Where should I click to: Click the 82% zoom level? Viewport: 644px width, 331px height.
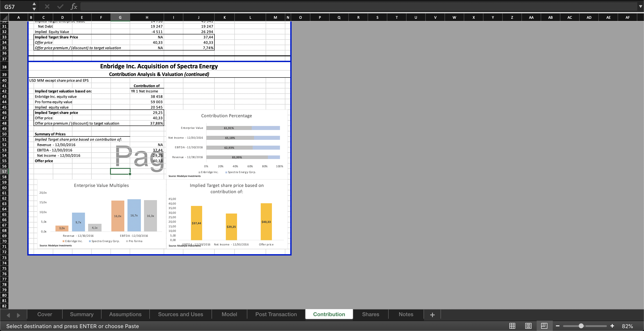coord(627,326)
